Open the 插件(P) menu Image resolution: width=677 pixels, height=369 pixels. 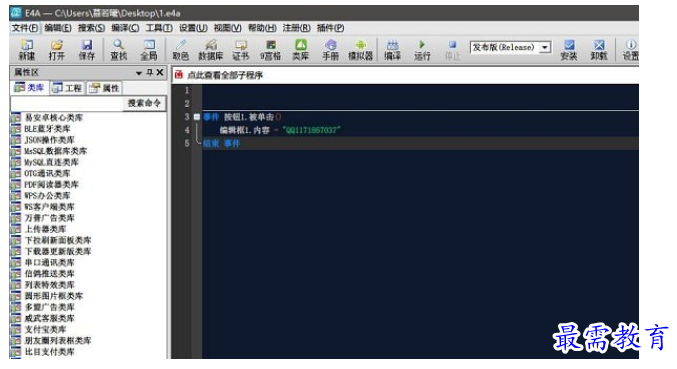pos(330,28)
